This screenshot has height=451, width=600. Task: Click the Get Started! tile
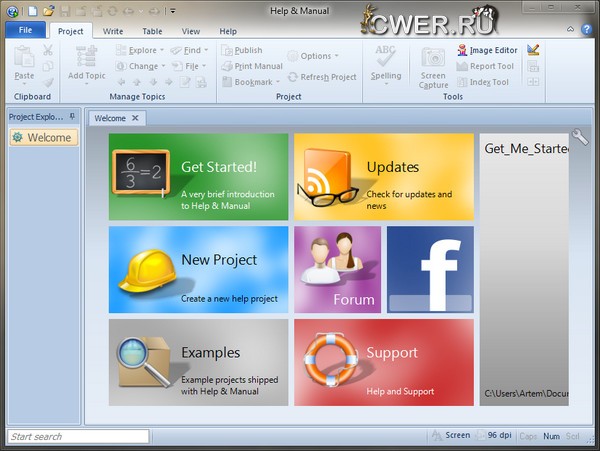(198, 177)
